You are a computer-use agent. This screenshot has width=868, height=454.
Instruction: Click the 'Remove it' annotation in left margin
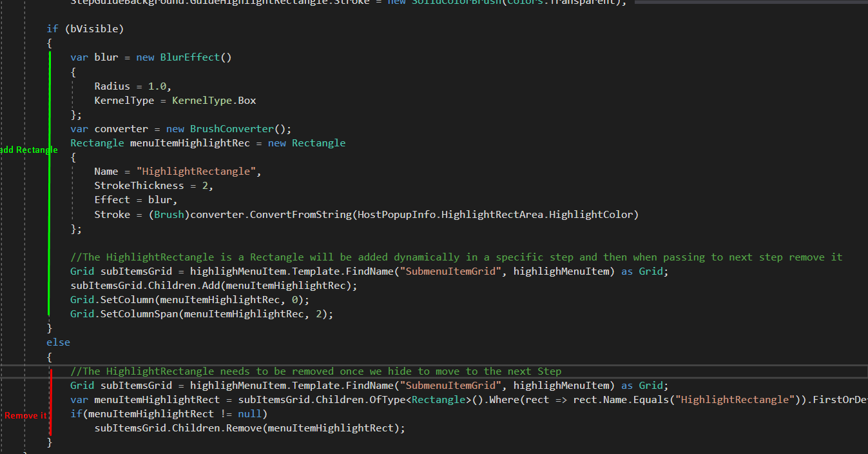24,415
